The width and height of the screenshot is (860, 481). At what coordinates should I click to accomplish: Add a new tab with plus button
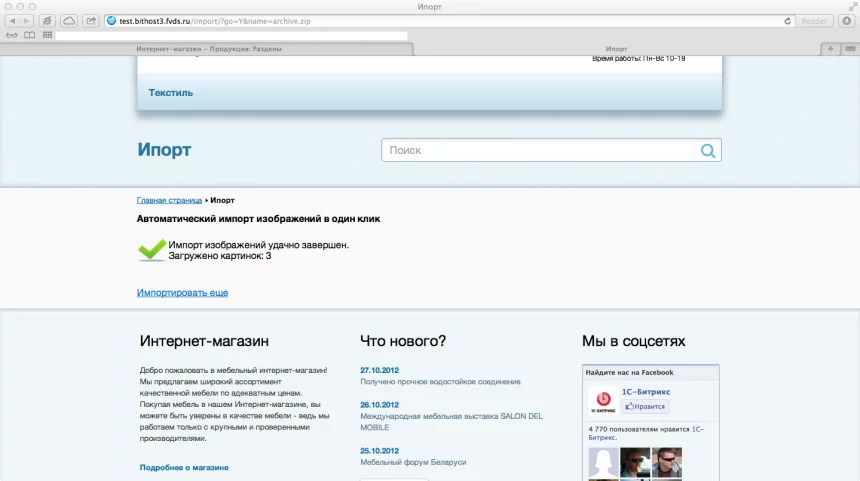829,49
